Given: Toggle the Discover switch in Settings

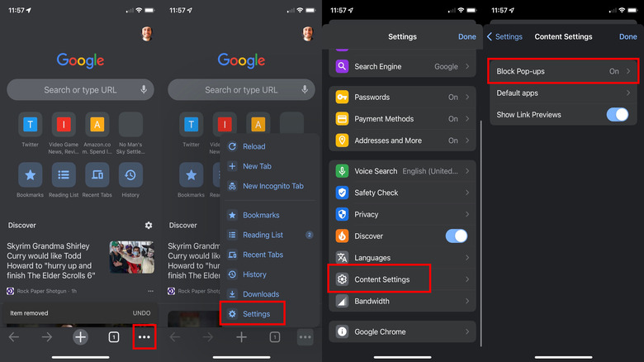Looking at the screenshot, I should [x=456, y=236].
